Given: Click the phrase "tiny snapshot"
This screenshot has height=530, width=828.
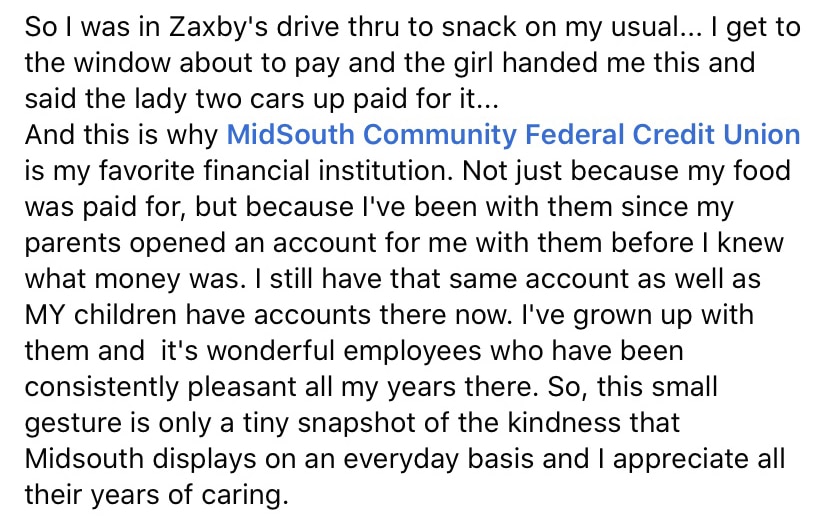Looking at the screenshot, I should point(336,423).
